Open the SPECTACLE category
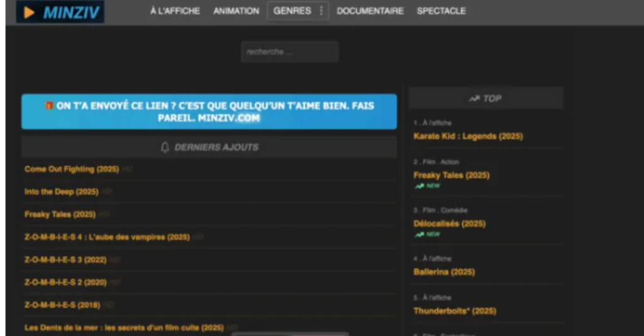644x336 pixels. coord(441,11)
